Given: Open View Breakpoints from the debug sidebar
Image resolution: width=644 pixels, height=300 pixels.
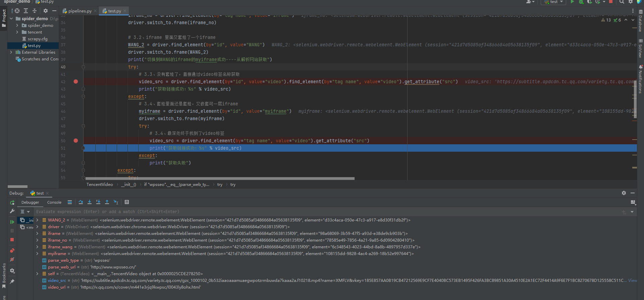Looking at the screenshot, I should click(12, 251).
